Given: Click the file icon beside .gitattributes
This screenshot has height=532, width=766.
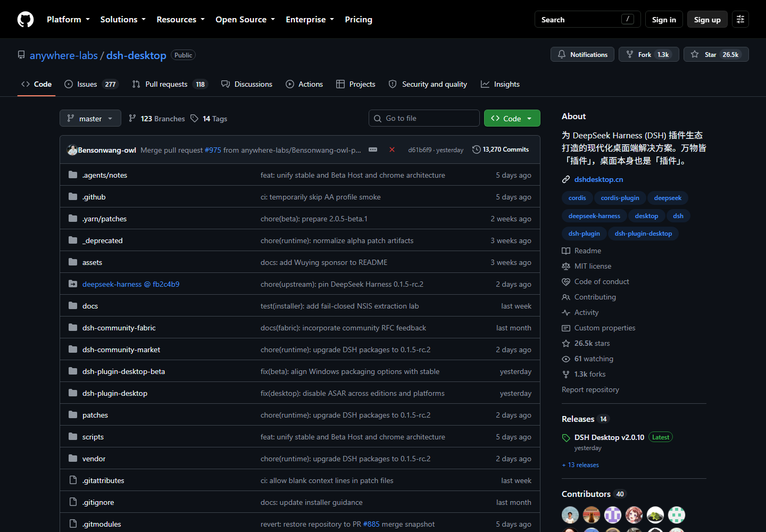Looking at the screenshot, I should [73, 480].
